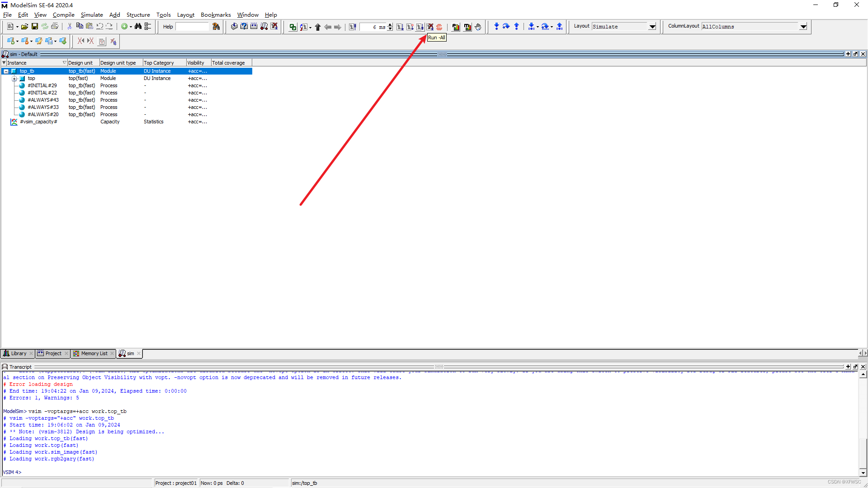Save using the diskette icon

pos(34,26)
